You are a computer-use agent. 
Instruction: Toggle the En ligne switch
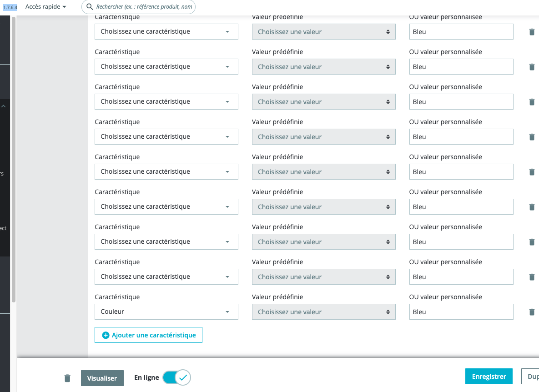(177, 377)
